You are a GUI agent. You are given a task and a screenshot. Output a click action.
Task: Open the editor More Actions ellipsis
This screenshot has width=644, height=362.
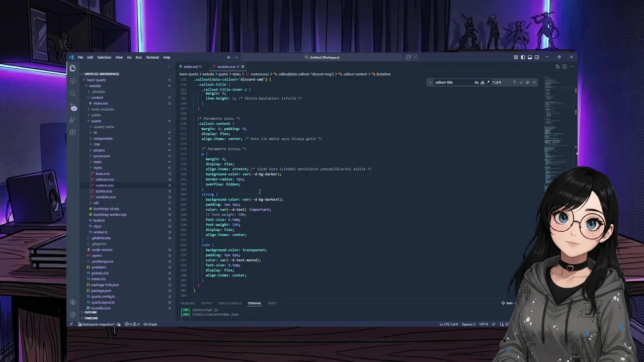572,66
